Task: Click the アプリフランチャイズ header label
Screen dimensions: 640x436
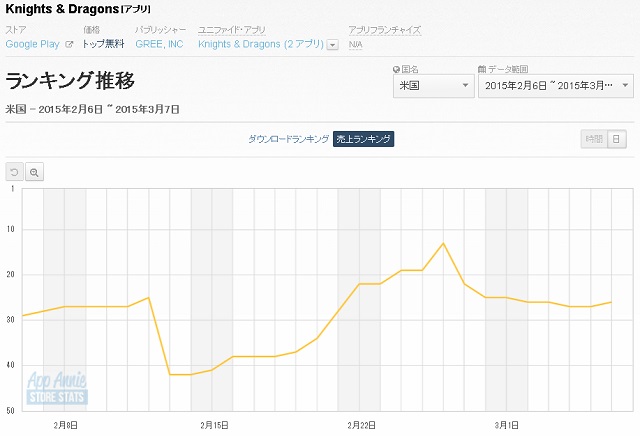Action: pyautogui.click(x=384, y=30)
